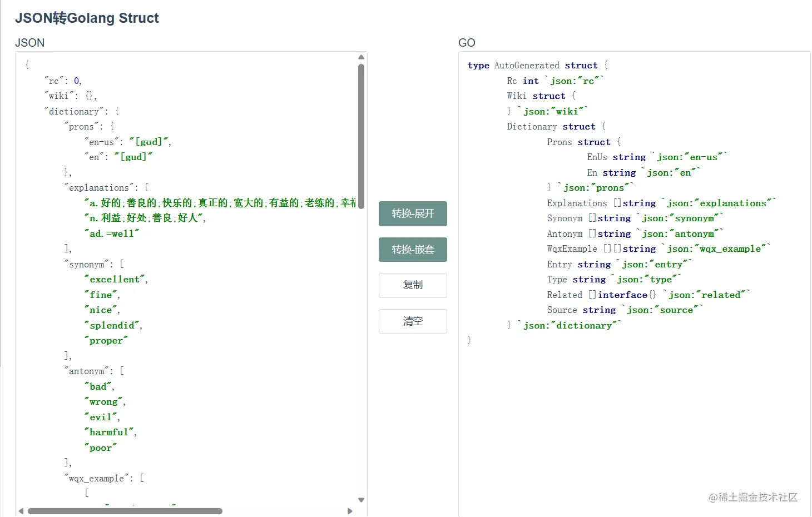Click the "WqxExample [][]string" field line
The width and height of the screenshot is (812, 517).
click(x=659, y=249)
